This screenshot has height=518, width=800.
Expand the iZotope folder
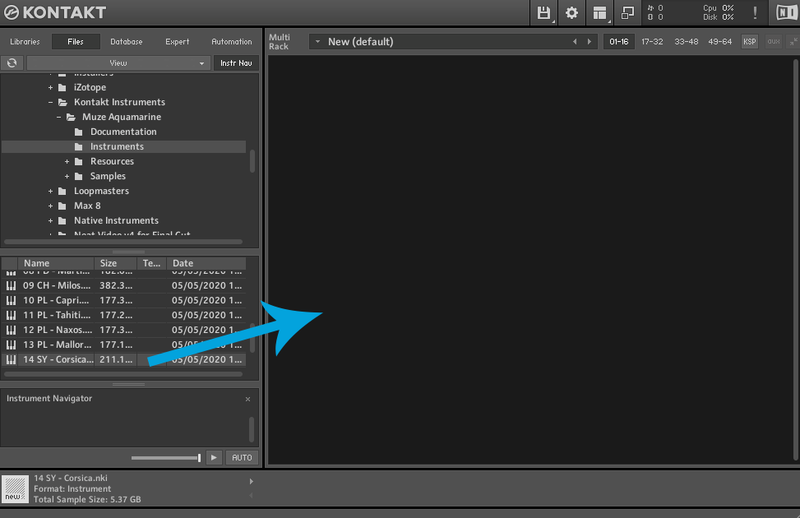pyautogui.click(x=51, y=88)
